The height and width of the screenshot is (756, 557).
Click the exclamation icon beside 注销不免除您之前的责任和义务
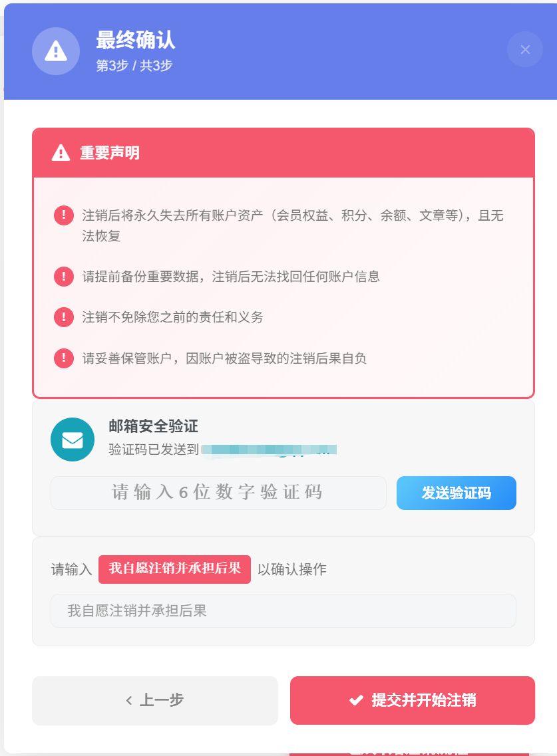click(x=64, y=317)
